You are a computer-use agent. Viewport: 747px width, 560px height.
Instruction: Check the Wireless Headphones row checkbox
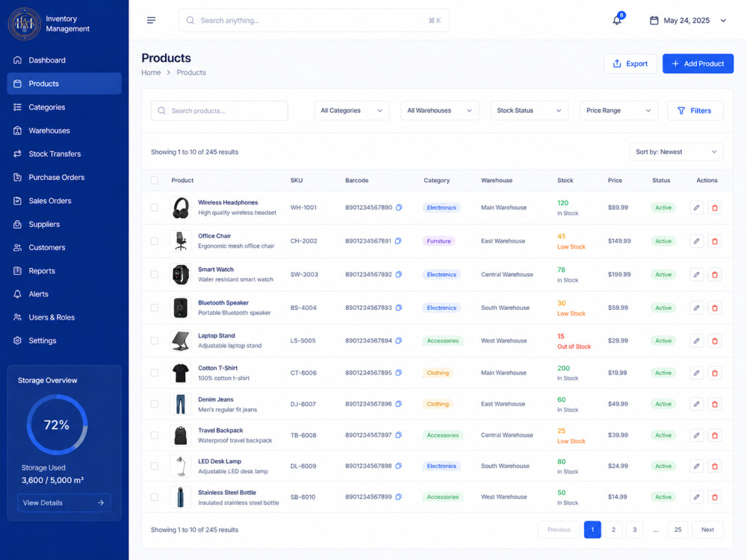coord(155,208)
